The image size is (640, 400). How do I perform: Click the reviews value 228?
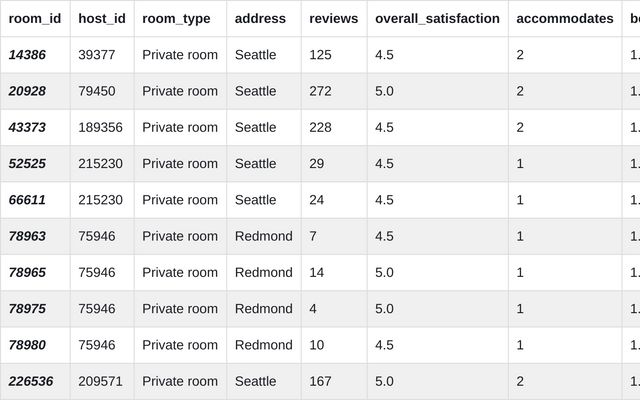click(x=321, y=127)
